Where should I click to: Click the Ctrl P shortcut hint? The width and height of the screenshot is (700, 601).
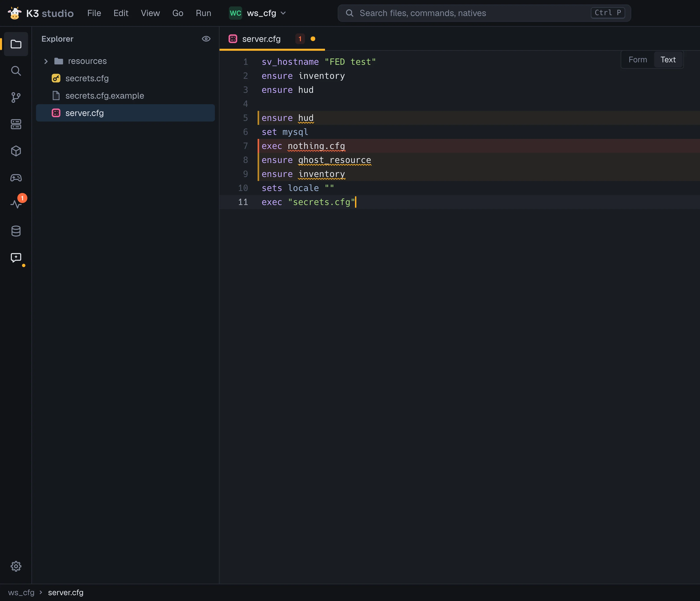[608, 13]
